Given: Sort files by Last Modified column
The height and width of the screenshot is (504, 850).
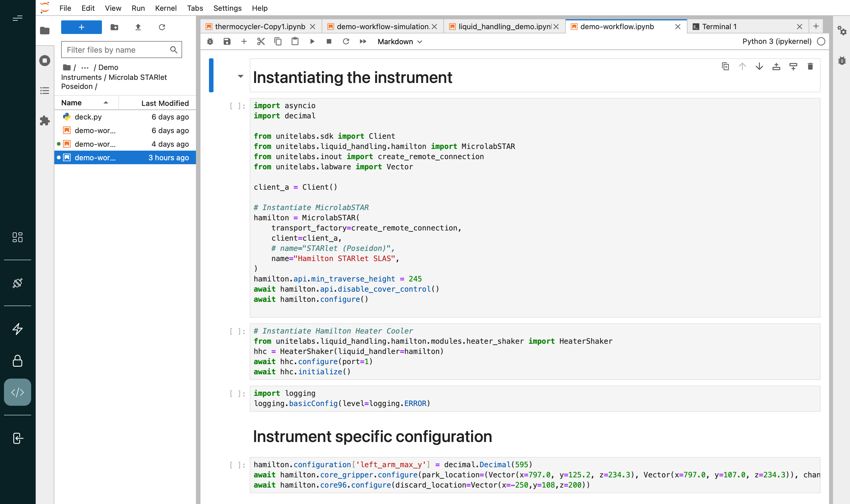Looking at the screenshot, I should click(158, 103).
